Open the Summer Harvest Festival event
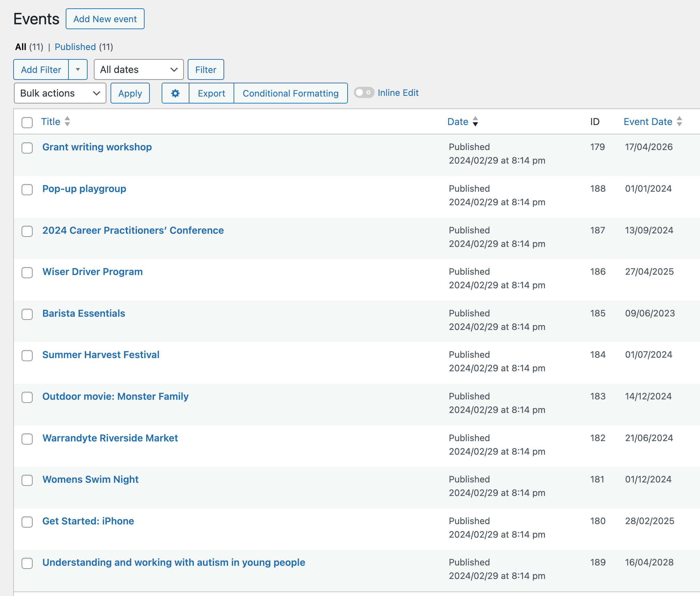The image size is (700, 596). click(x=101, y=355)
